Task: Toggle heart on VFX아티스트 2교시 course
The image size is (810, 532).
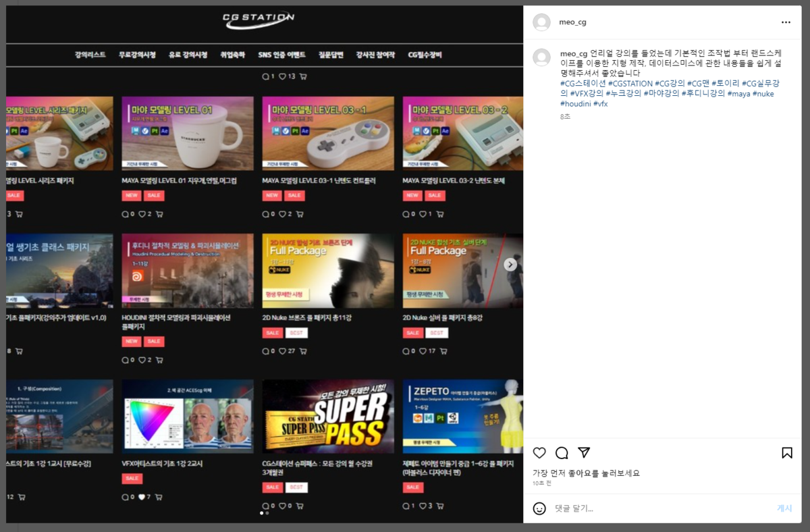Action: [142, 498]
